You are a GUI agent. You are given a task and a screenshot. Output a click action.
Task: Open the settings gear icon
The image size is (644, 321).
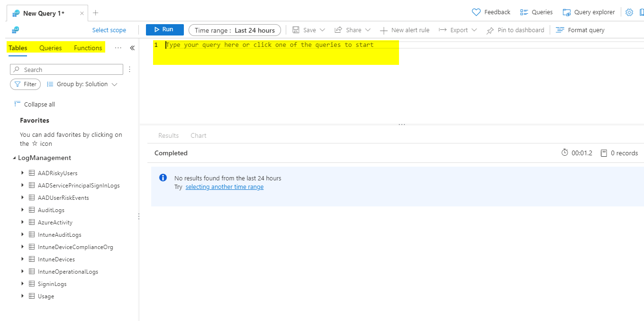[629, 12]
